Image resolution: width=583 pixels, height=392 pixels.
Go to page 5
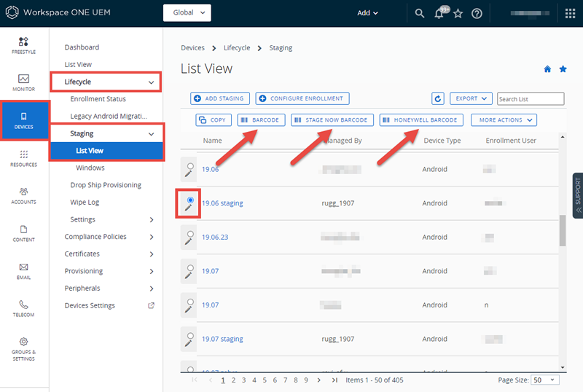pos(265,380)
